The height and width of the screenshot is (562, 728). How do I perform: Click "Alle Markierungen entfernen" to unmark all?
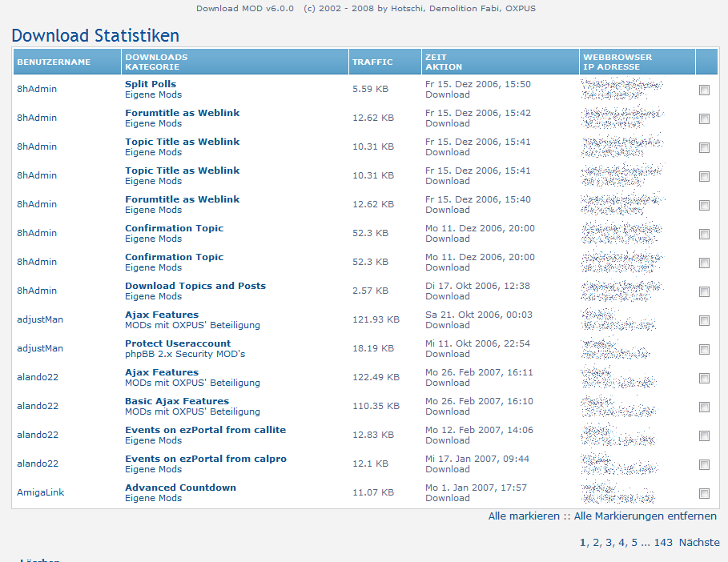645,516
